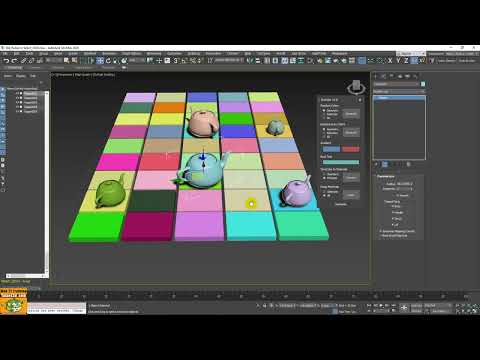
Task: Restrict axis to Y in toolbar
Action: point(398,61)
